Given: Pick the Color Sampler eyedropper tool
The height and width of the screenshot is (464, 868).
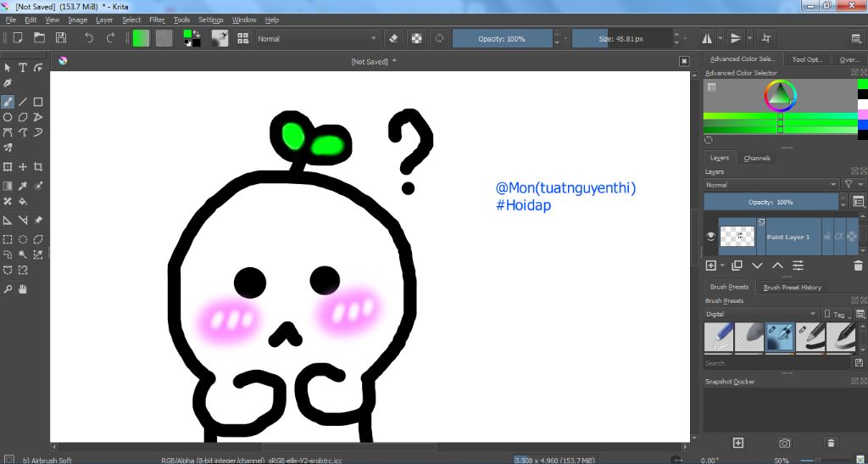Looking at the screenshot, I should click(23, 186).
